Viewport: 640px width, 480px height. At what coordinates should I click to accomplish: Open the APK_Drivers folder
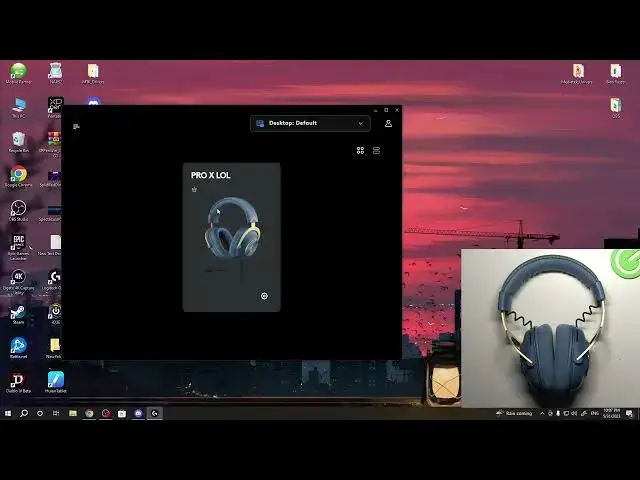[93, 73]
